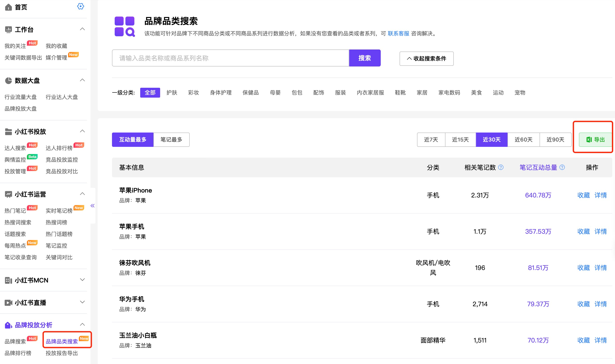Viewport: 615px width, 364px height.
Task: Open 实时笔记榜 in the sidebar
Action: tap(59, 211)
